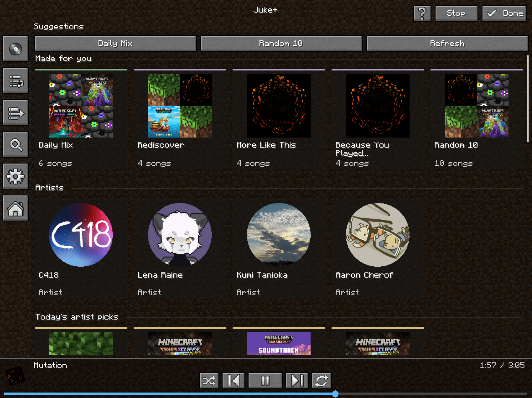Click the Done button
This screenshot has width=532, height=398.
tap(504, 13)
